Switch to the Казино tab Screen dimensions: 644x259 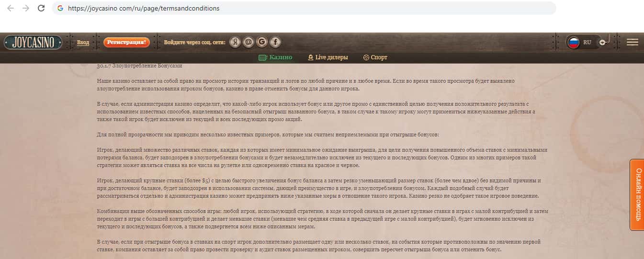click(x=275, y=57)
